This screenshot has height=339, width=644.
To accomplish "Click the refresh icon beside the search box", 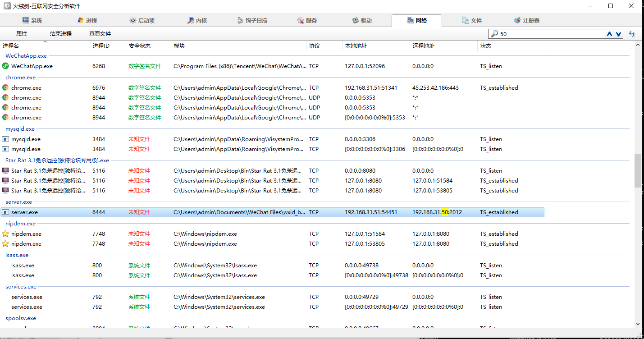I will 632,34.
